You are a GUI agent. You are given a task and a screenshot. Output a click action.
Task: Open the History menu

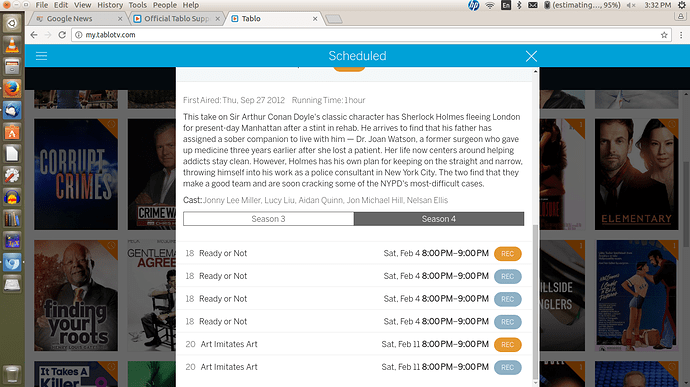click(110, 5)
